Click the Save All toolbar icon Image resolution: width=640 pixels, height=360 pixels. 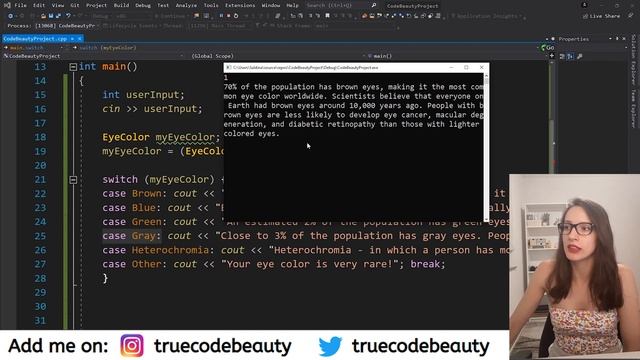(58, 16)
